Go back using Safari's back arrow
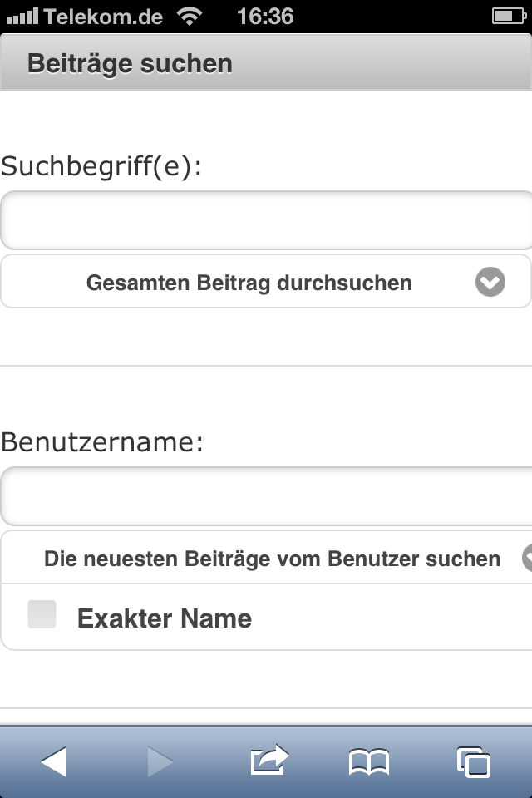The width and height of the screenshot is (532, 798). point(54,761)
